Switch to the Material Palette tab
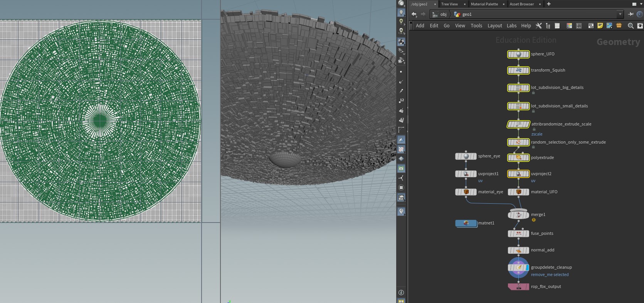 pyautogui.click(x=484, y=4)
